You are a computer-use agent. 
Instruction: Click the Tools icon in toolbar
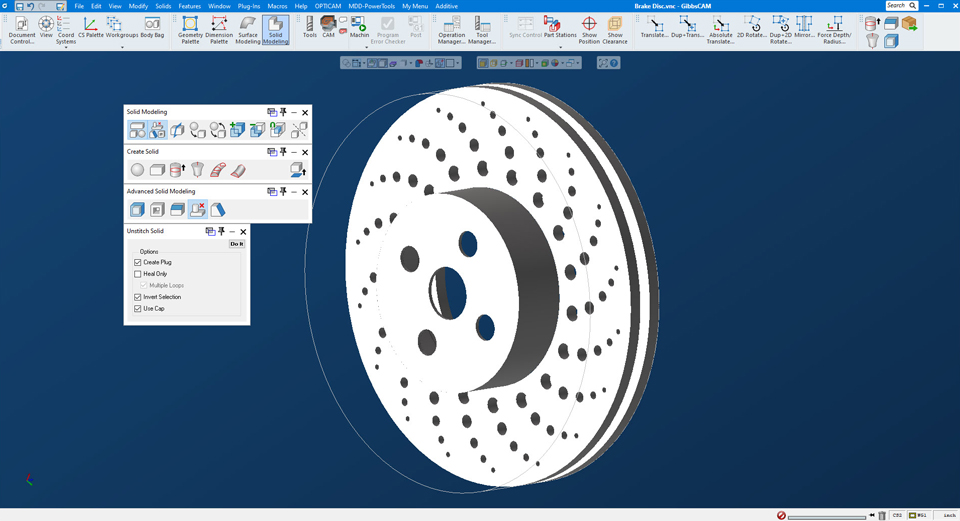310,27
